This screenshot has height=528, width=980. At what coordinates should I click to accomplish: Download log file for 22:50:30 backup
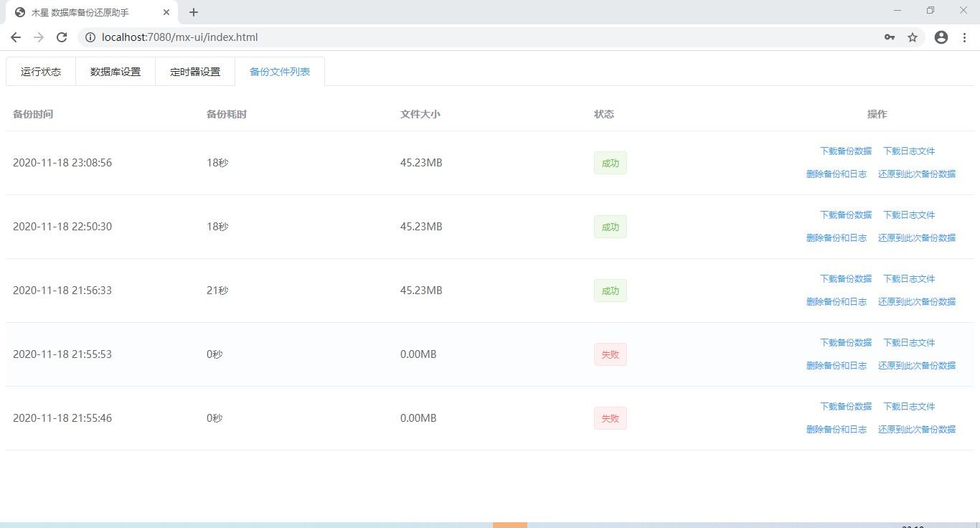(909, 215)
